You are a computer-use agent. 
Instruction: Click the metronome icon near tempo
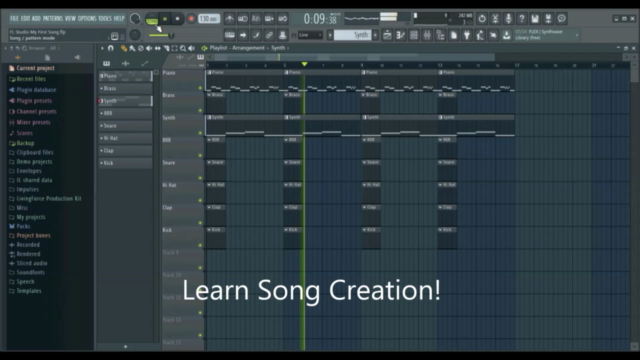pyautogui.click(x=230, y=18)
